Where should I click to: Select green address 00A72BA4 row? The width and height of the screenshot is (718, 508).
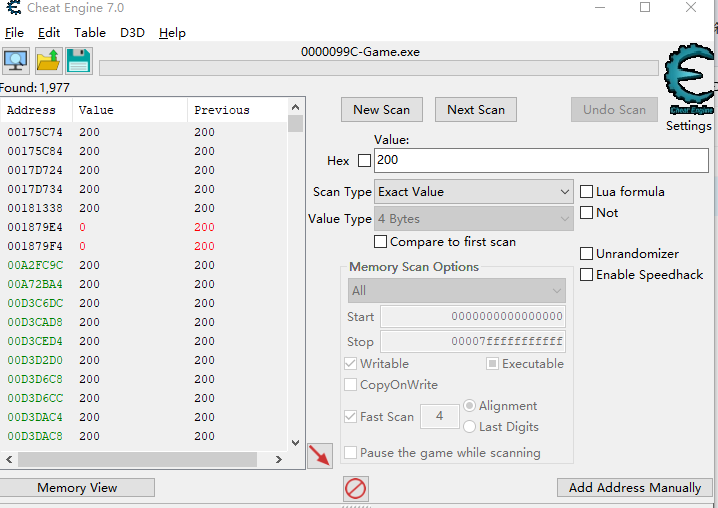coord(144,284)
